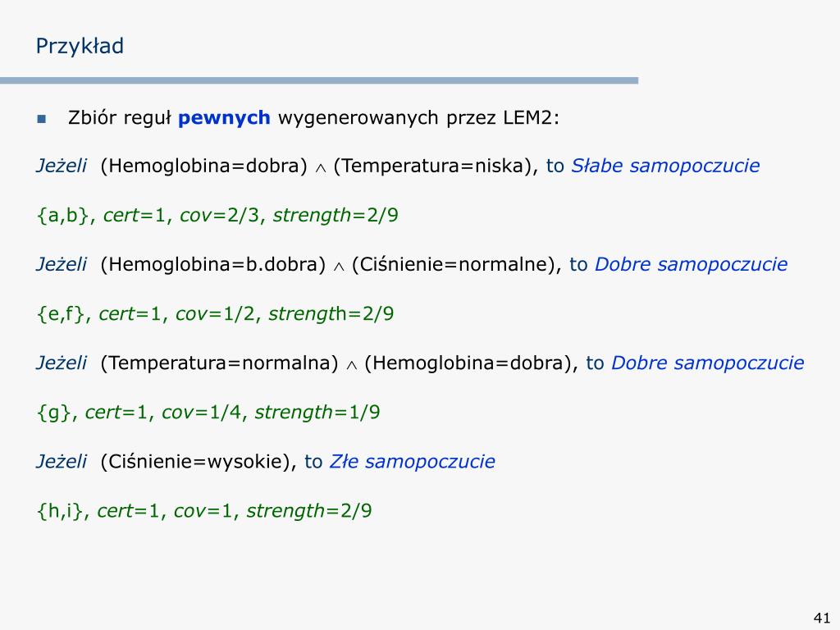This screenshot has width=840, height=630.
Task: Click the object set {g}
Action: tap(54, 413)
